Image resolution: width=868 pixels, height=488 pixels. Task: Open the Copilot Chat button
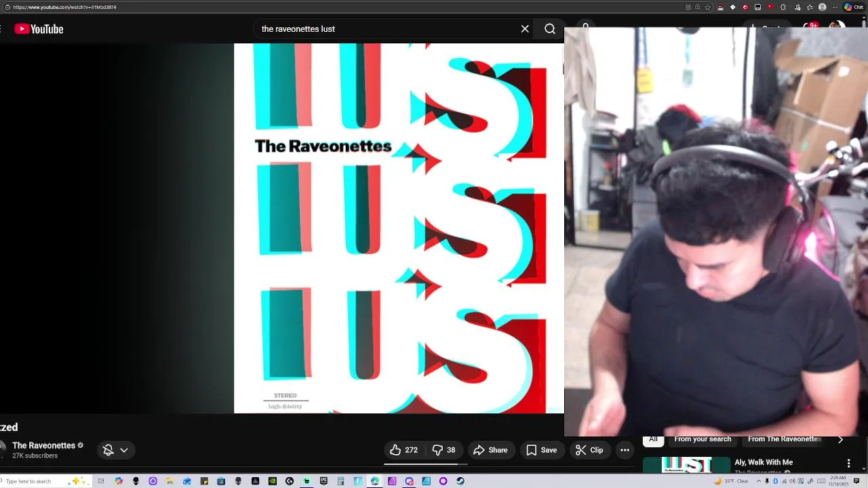tap(855, 7)
